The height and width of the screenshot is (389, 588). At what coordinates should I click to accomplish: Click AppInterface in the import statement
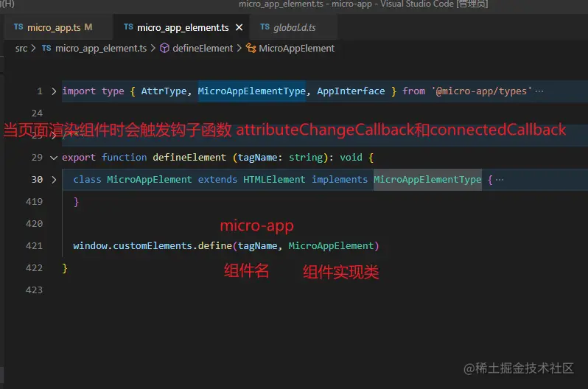click(x=351, y=91)
